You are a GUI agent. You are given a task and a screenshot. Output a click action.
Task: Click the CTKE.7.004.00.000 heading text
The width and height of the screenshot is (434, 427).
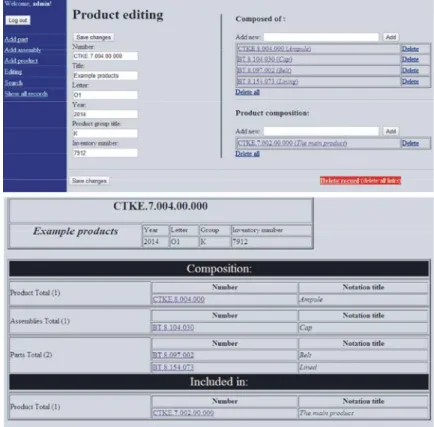tap(160, 206)
